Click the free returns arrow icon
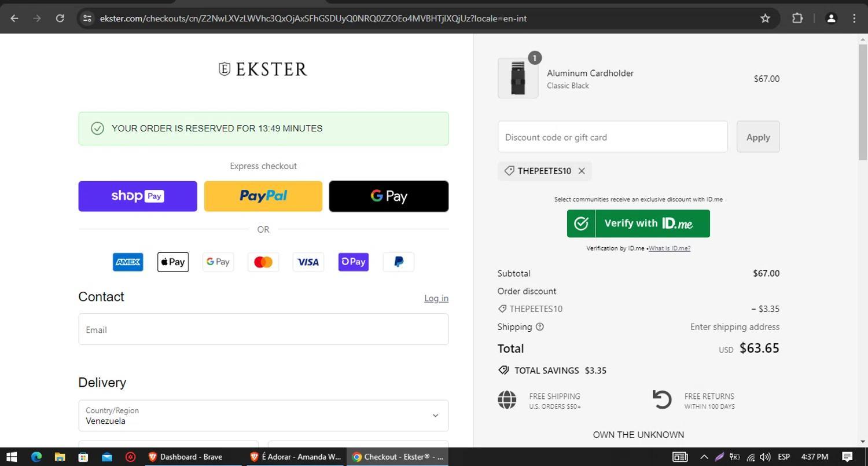This screenshot has width=868, height=466. 662,399
